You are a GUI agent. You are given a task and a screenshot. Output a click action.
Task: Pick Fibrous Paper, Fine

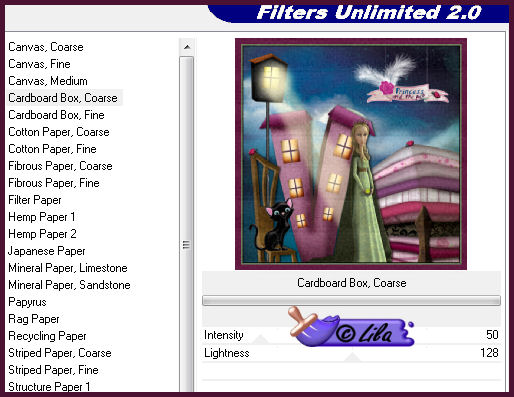[54, 183]
